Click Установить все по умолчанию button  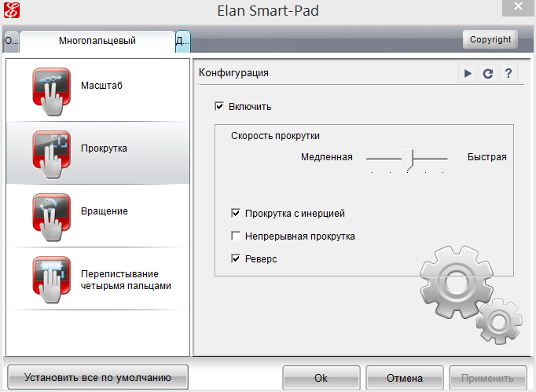[97, 378]
